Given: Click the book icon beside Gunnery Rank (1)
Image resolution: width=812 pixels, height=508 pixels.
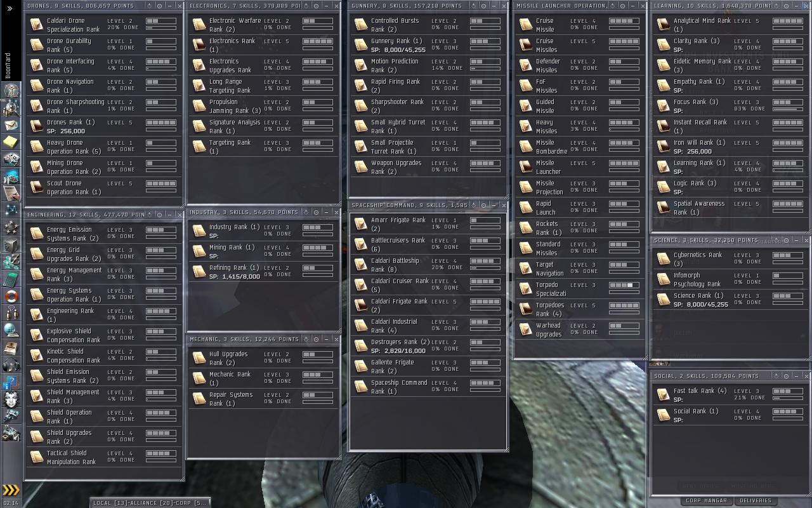Looking at the screenshot, I should (361, 46).
